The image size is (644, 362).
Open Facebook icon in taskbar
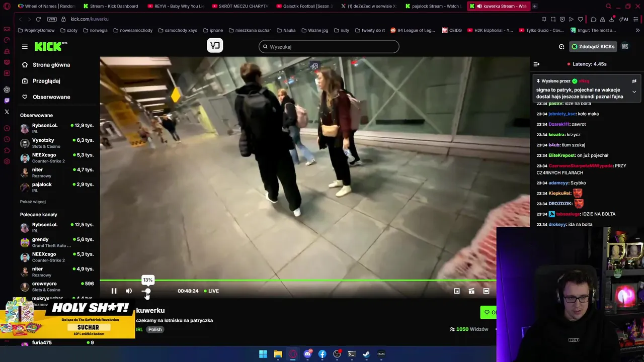(322, 354)
